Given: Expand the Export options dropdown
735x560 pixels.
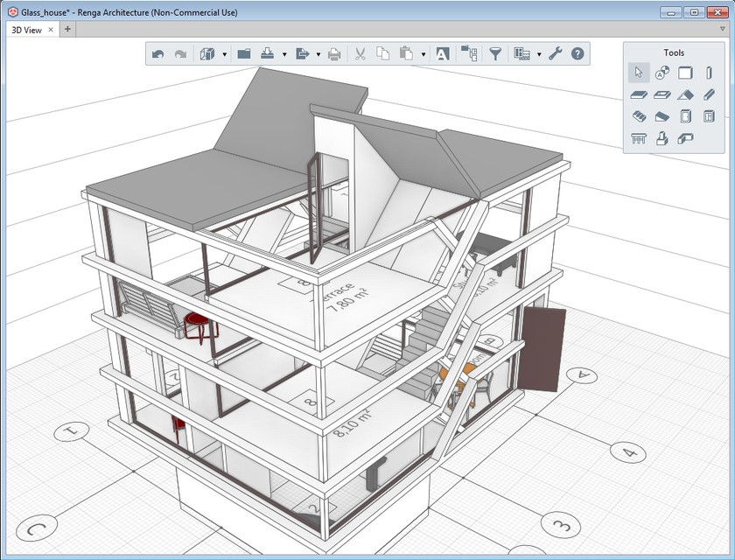Looking at the screenshot, I should pyautogui.click(x=318, y=53).
